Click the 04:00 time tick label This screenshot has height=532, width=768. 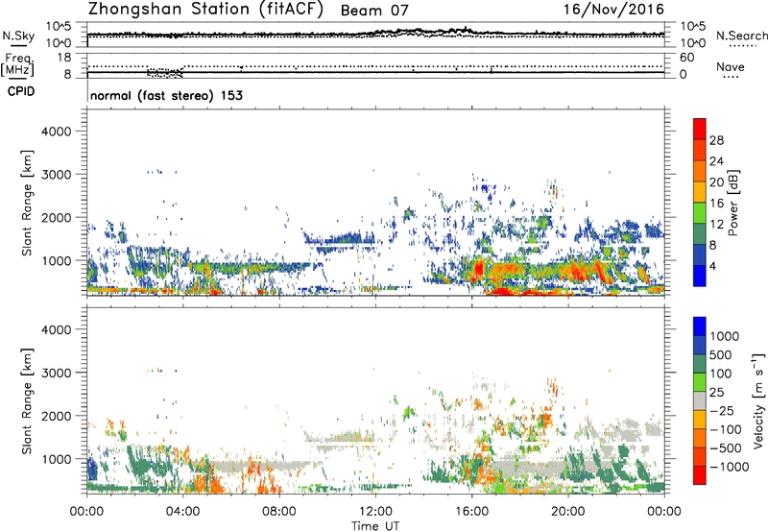pos(182,512)
